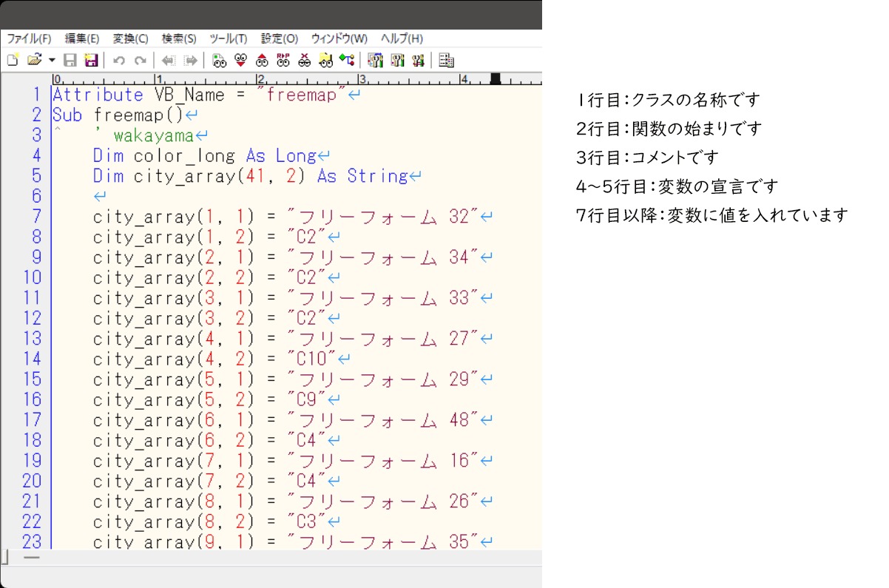Click the redo arrow icon

pyautogui.click(x=140, y=60)
